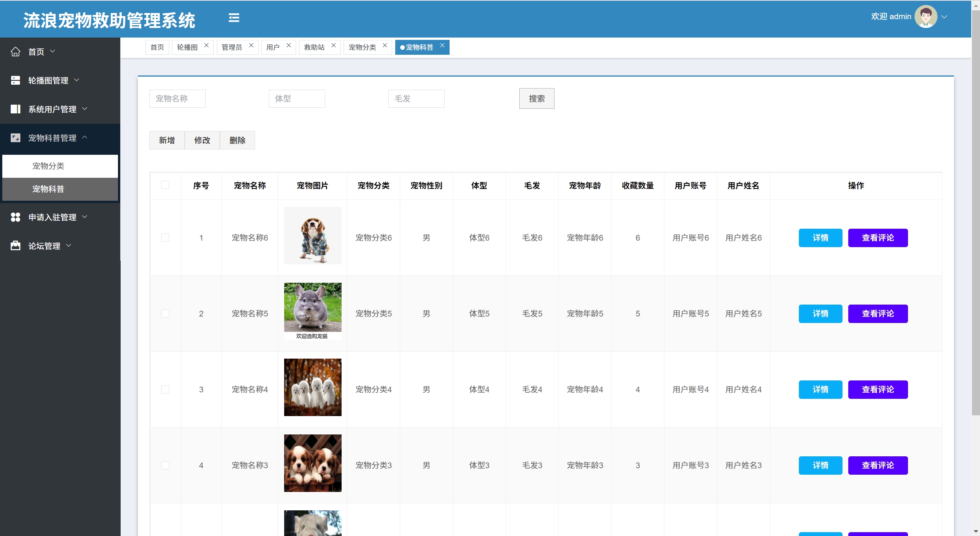980x536 pixels.
Task: Close the 救助站 tab with X
Action: point(334,45)
